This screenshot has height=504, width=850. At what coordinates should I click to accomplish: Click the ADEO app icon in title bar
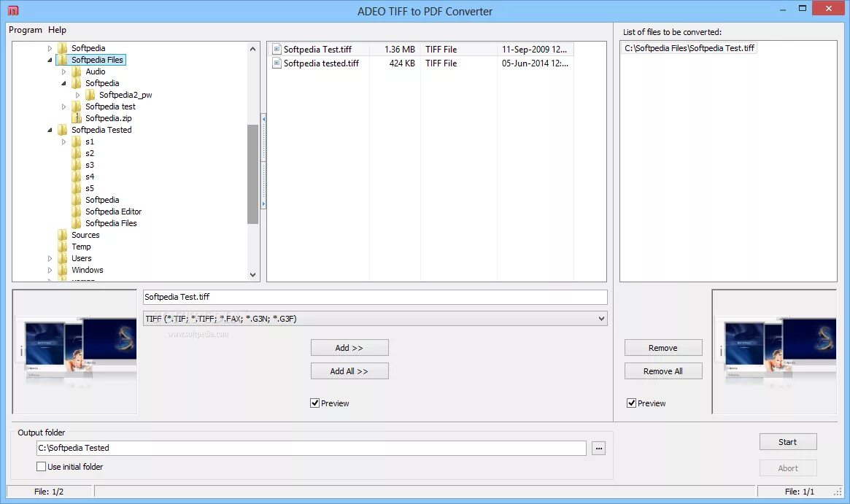(13, 10)
